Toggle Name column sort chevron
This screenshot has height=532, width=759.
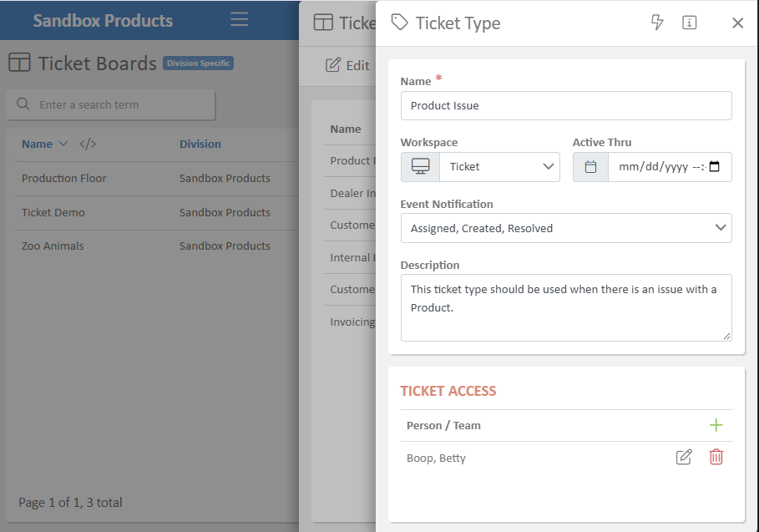[x=63, y=144]
